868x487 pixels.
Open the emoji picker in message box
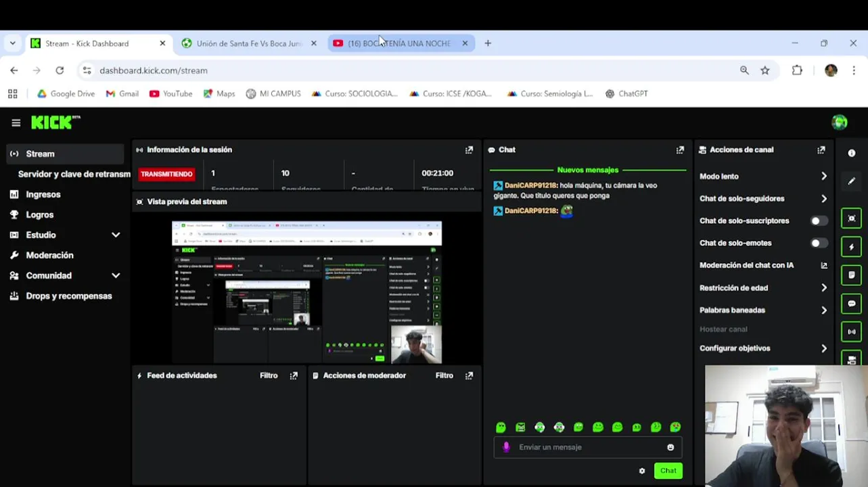pos(670,447)
